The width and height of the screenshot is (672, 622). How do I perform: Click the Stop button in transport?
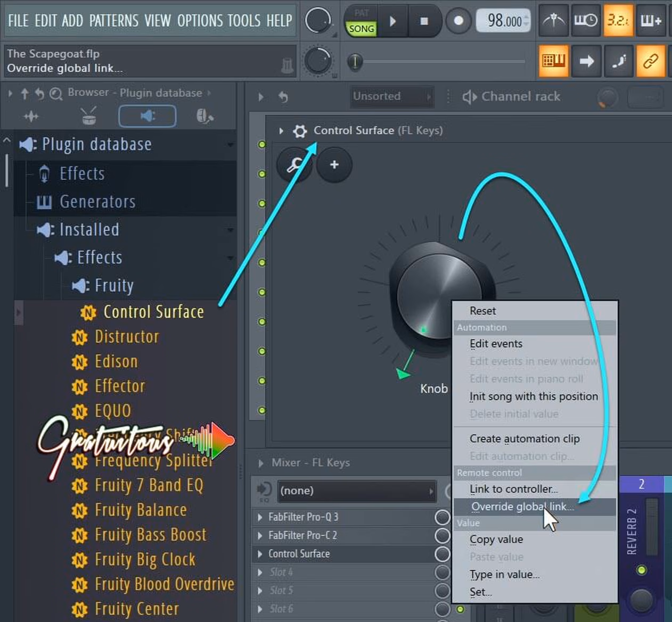tap(424, 21)
